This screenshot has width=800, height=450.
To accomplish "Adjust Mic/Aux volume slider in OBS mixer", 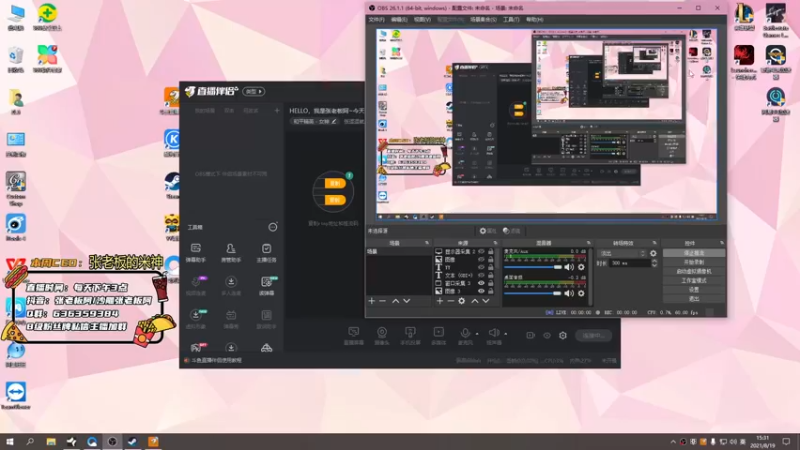I will pos(533,267).
